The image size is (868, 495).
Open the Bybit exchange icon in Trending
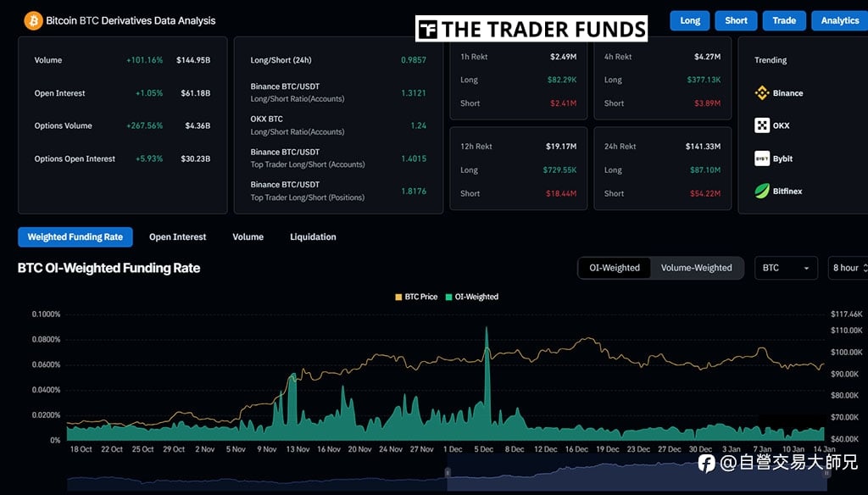(762, 159)
